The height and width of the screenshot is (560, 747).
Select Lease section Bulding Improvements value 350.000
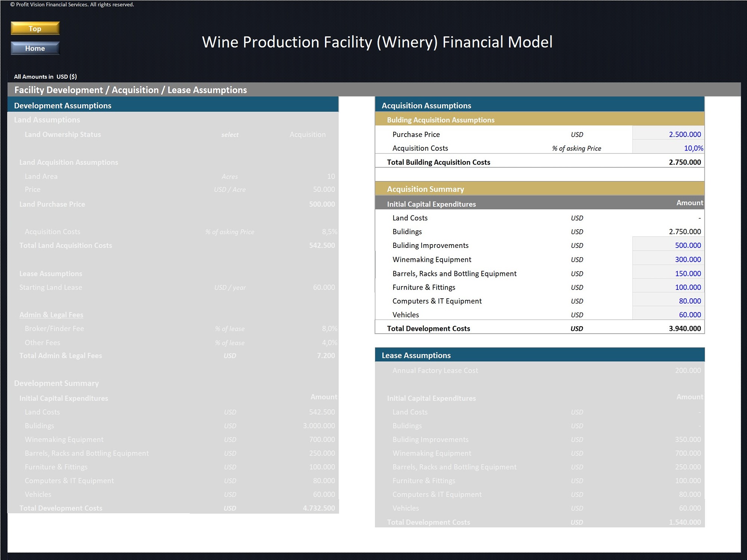point(688,440)
